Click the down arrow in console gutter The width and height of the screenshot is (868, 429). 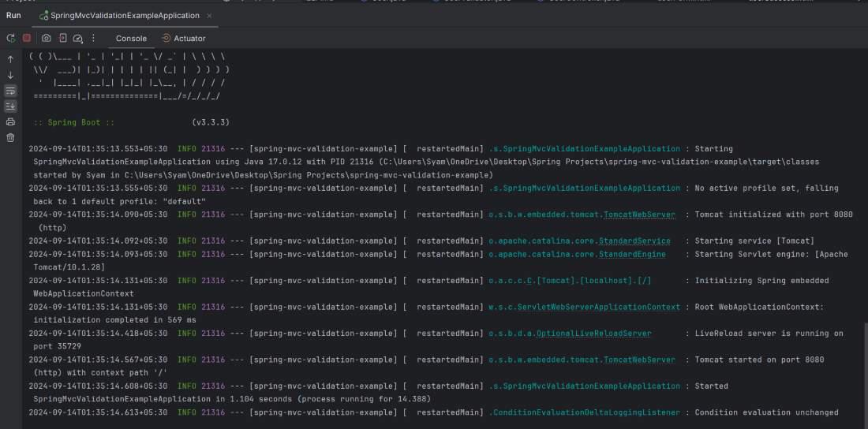[10, 75]
